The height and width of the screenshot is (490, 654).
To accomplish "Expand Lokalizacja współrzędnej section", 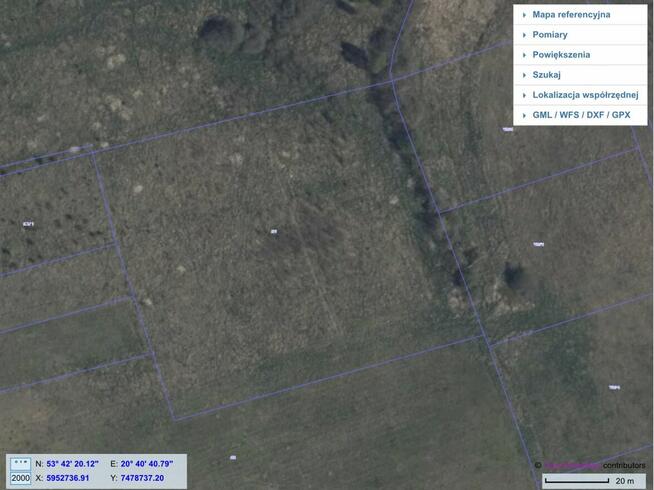I will (x=585, y=95).
